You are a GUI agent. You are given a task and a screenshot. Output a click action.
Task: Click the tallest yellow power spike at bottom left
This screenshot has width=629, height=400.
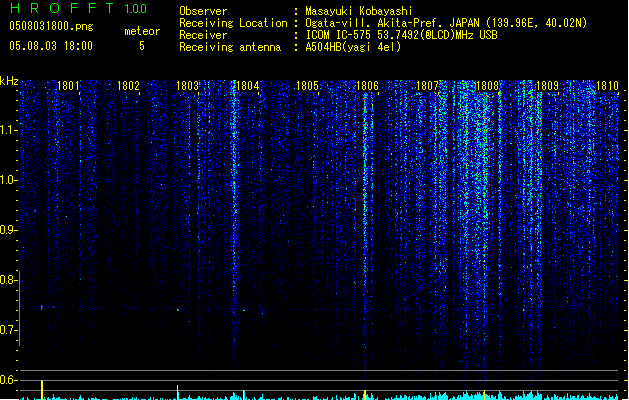(42, 390)
